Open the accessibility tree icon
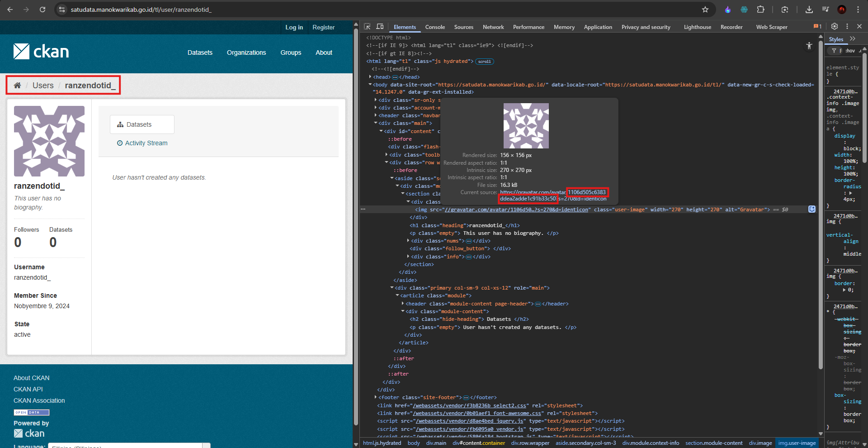The height and width of the screenshot is (448, 868). 809,46
